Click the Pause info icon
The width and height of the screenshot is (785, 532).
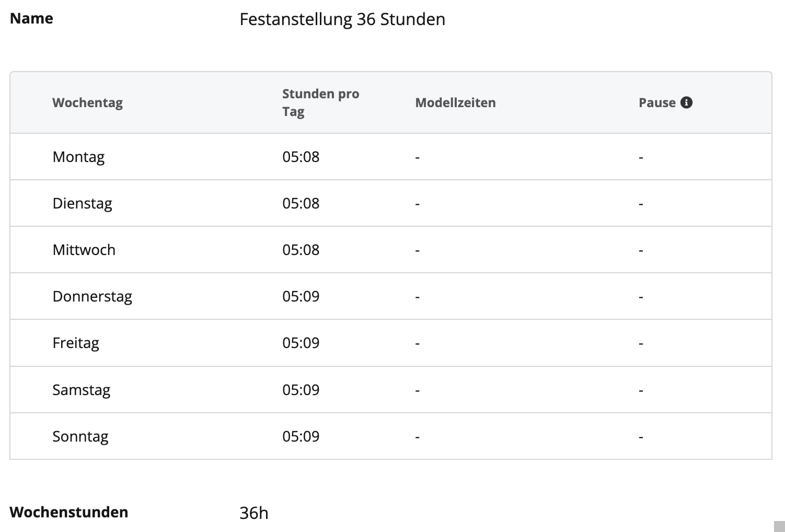pos(686,102)
